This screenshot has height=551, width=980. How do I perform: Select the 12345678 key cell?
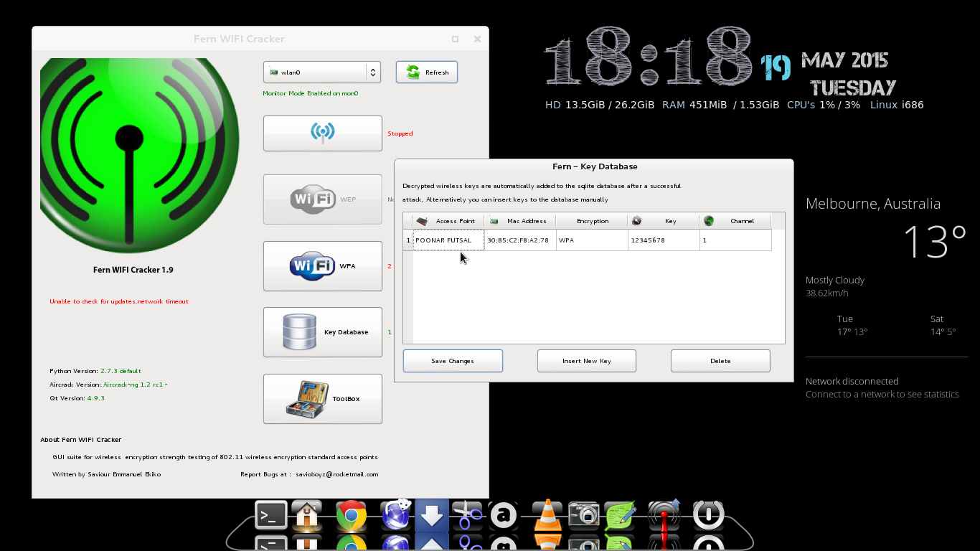pyautogui.click(x=664, y=240)
